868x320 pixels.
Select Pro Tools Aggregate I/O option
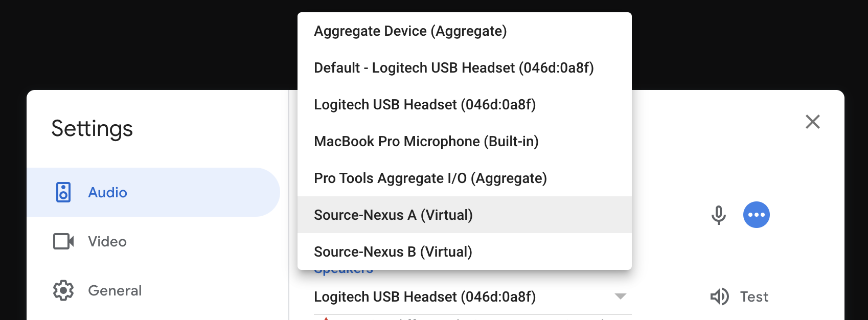pyautogui.click(x=430, y=178)
